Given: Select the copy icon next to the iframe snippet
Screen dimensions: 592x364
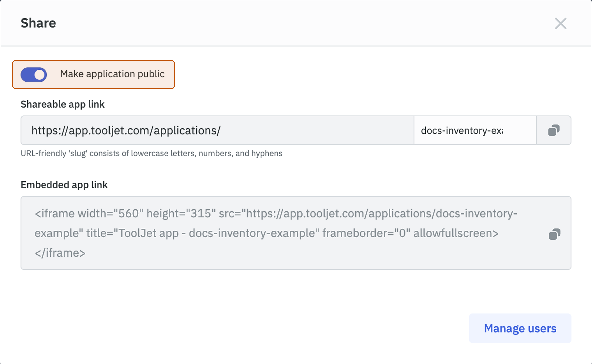Looking at the screenshot, I should tap(554, 233).
